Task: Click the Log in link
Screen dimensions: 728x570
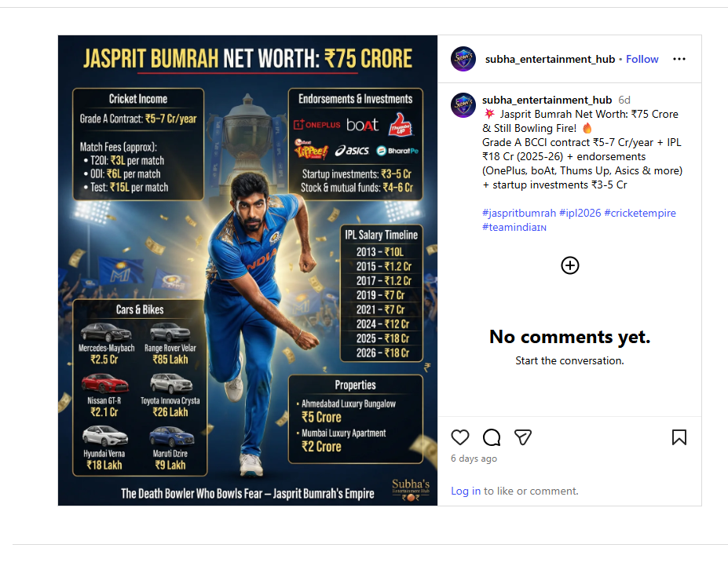Action: (466, 491)
